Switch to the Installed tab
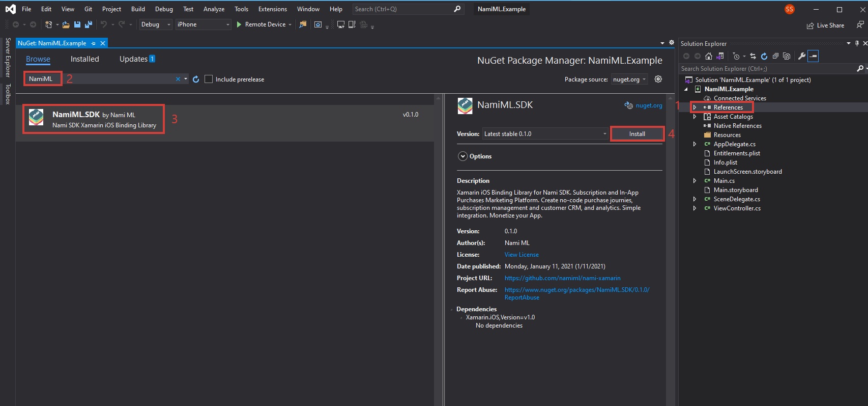This screenshot has height=406, width=868. tap(85, 59)
